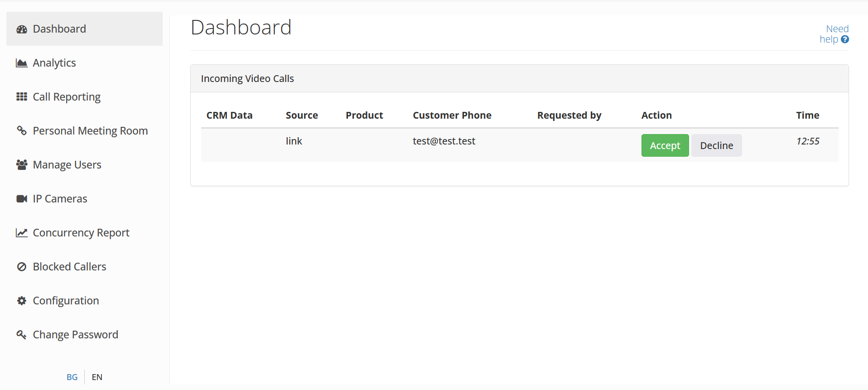Click the Configuration gear icon
The width and height of the screenshot is (868, 390).
22,301
